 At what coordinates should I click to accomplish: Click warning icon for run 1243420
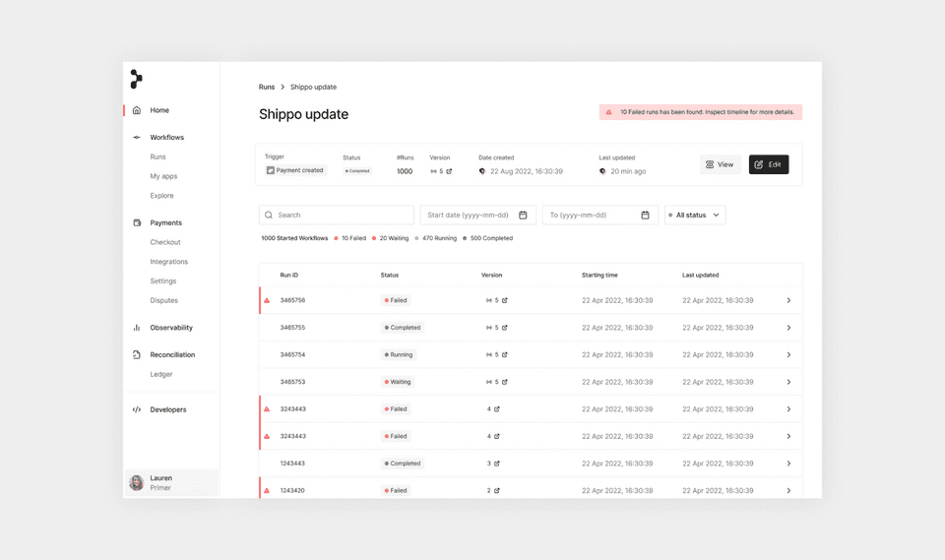[267, 491]
